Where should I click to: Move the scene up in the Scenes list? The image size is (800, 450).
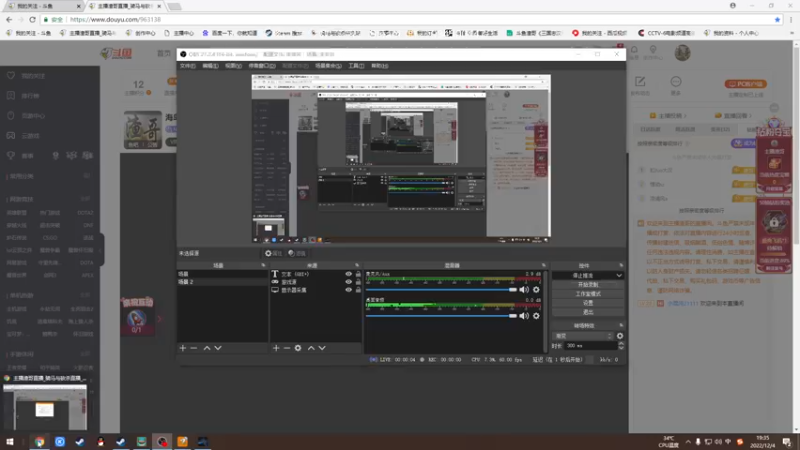207,348
